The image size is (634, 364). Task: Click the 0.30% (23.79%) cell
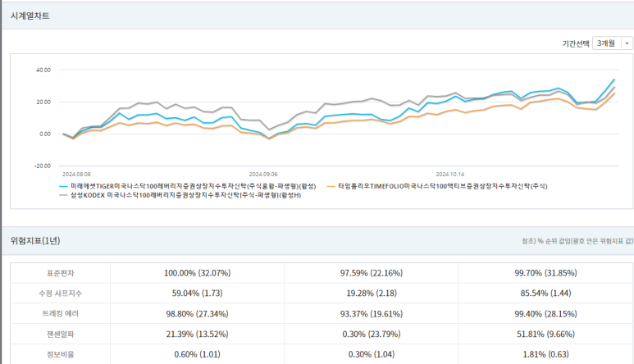point(372,334)
